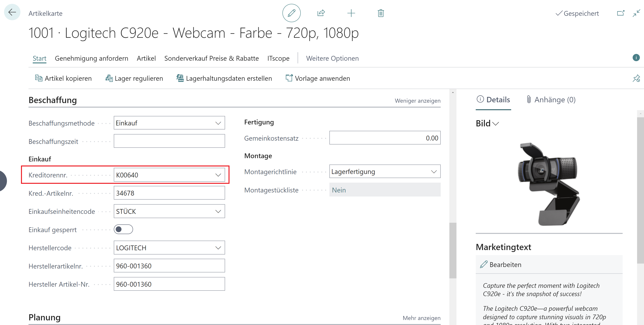Viewport: 644px width, 325px height.
Task: Open the Kreditorennr. dropdown arrow
Action: click(x=218, y=175)
